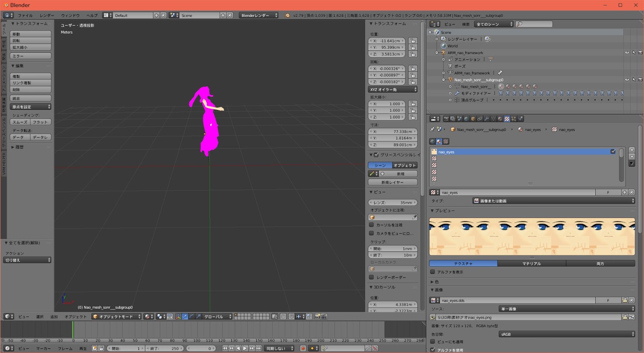Image resolution: width=644 pixels, height=353 pixels.
Task: Click the 新規レイヤー button
Action: point(392,182)
